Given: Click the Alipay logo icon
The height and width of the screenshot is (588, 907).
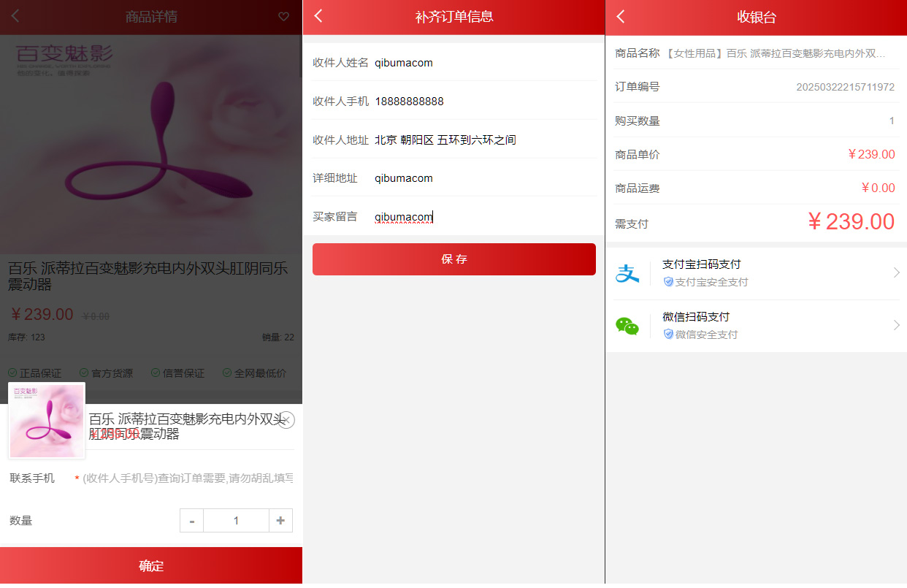Looking at the screenshot, I should pos(627,273).
